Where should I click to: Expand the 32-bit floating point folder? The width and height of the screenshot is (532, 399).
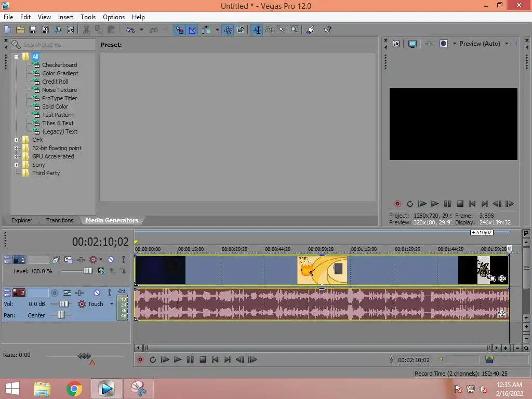[x=16, y=148]
